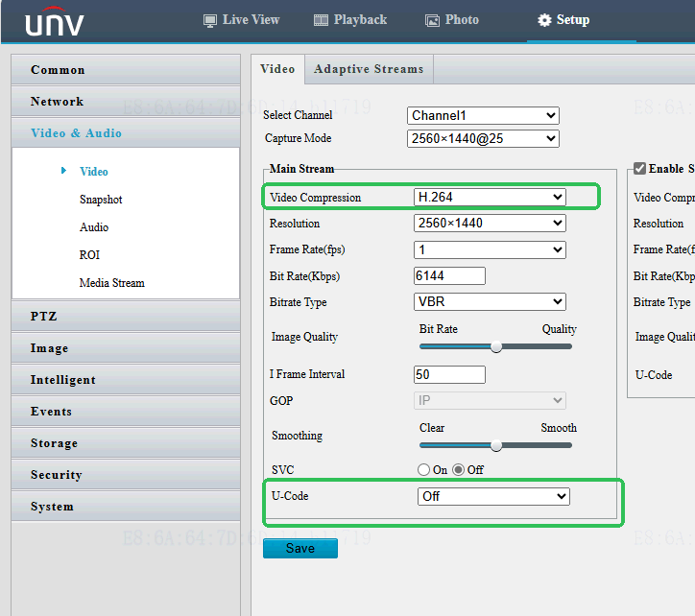Open the Frame Rate(fps) dropdown

point(490,249)
